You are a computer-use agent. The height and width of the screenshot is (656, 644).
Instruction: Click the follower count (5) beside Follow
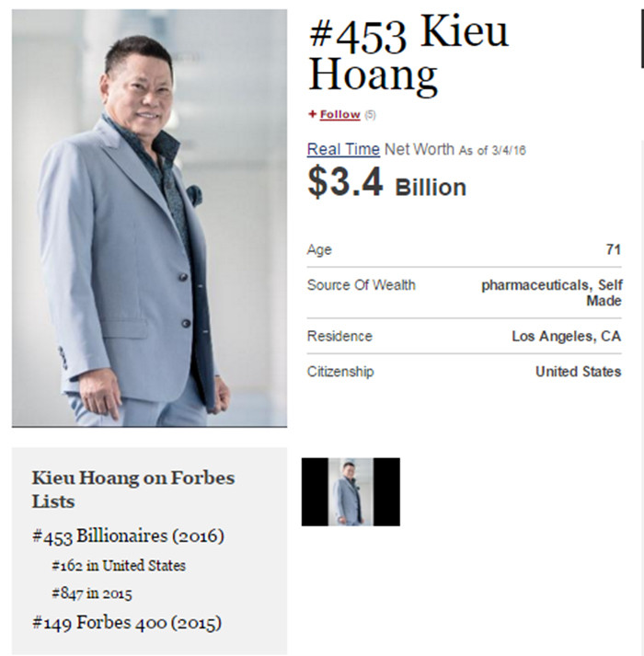[370, 115]
